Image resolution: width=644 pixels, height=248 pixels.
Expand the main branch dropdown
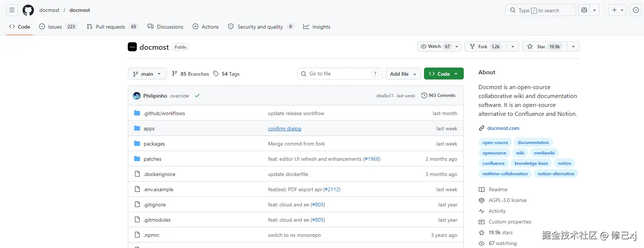pyautogui.click(x=147, y=74)
